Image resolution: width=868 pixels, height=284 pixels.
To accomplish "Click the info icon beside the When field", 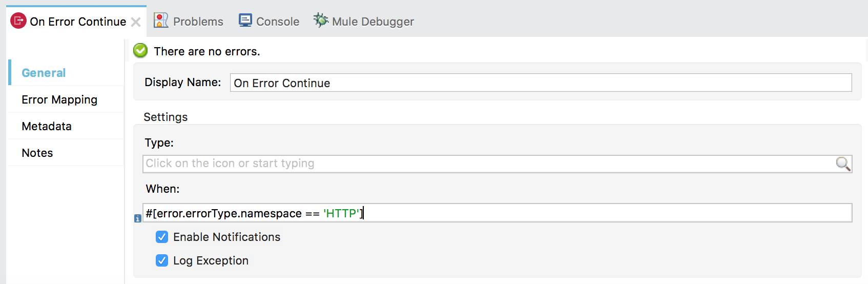I will 138,218.
